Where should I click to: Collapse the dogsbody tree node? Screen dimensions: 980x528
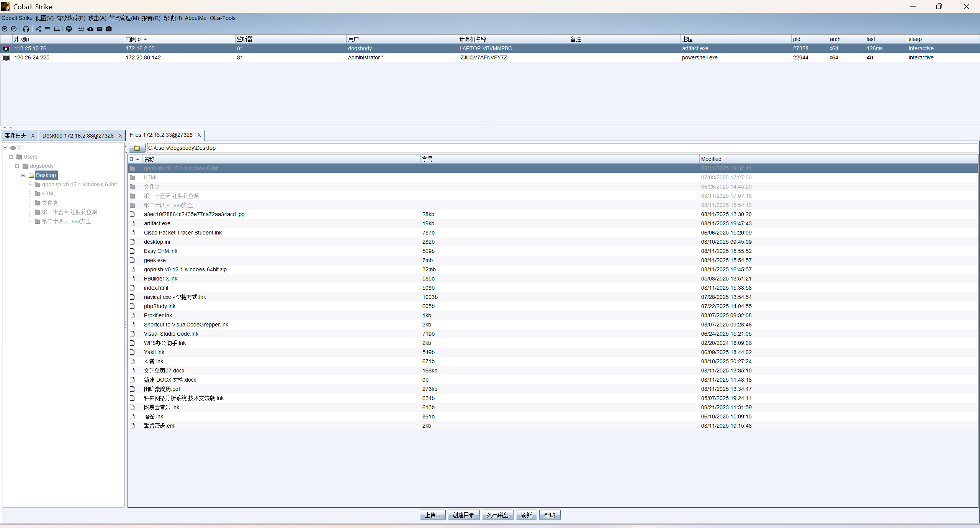17,166
